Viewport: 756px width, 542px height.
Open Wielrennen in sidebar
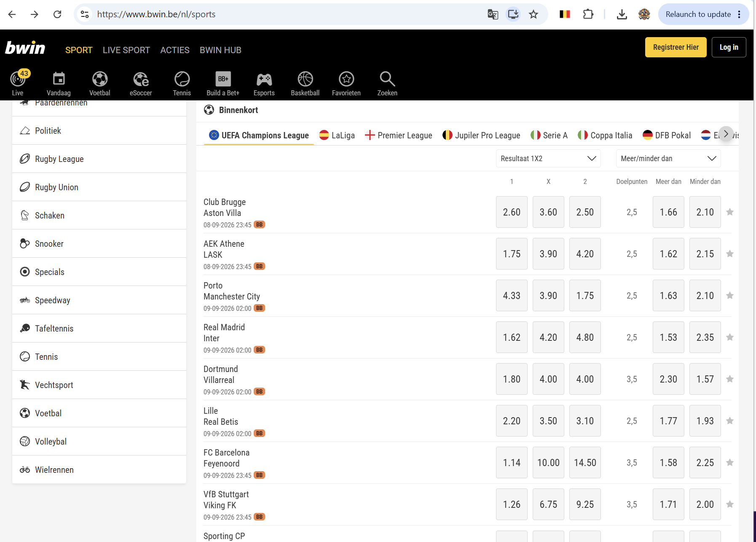point(99,470)
